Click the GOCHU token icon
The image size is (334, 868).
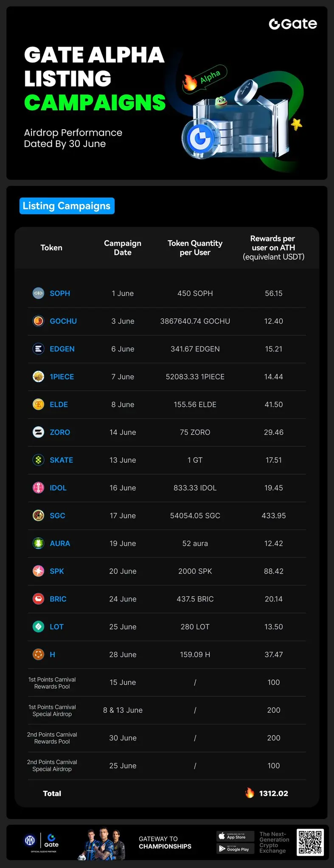pyautogui.click(x=39, y=321)
